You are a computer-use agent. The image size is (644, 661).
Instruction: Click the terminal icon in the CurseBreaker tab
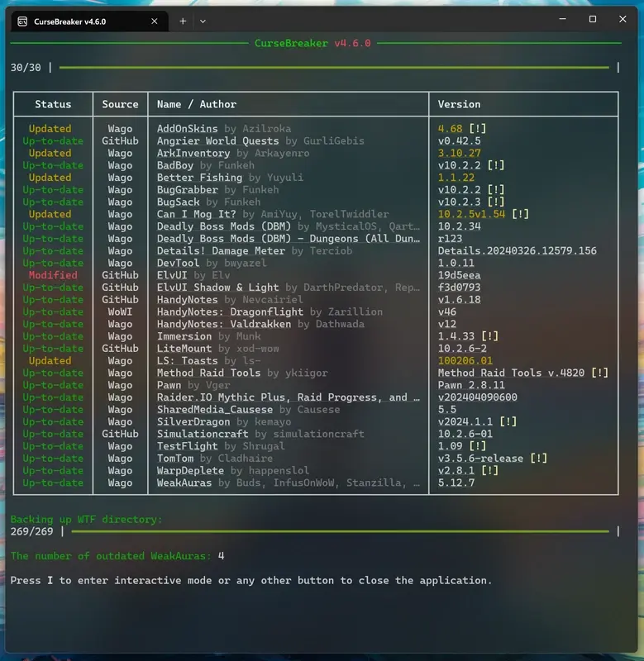(x=22, y=21)
